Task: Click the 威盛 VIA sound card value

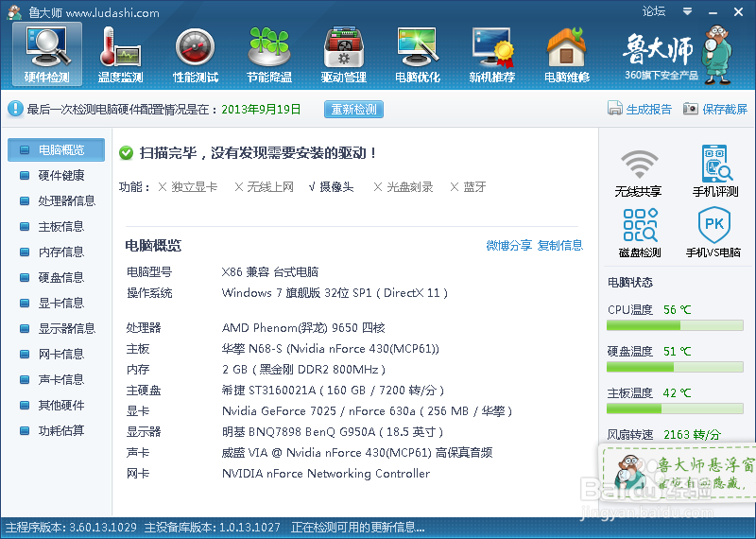Action: pos(357,453)
